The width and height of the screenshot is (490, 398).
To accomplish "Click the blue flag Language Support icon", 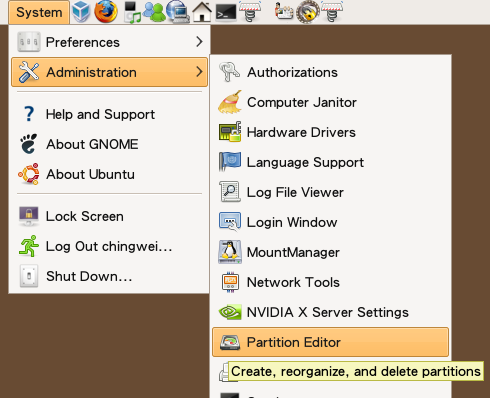I will [x=230, y=162].
